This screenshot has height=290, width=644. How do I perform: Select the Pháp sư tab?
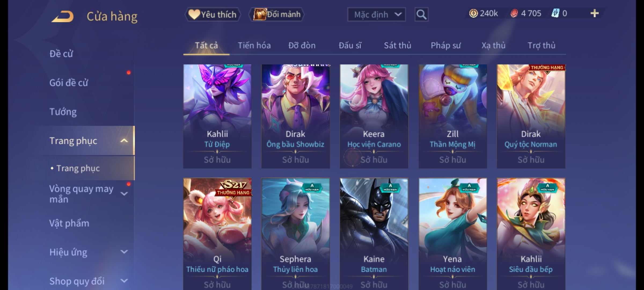(x=445, y=45)
